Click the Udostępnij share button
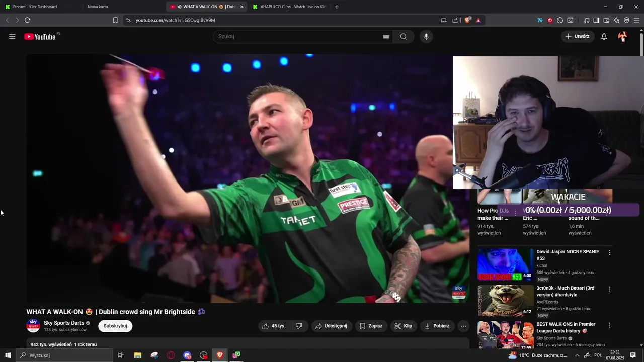Viewport: 644px width, 362px height. pyautogui.click(x=332, y=326)
